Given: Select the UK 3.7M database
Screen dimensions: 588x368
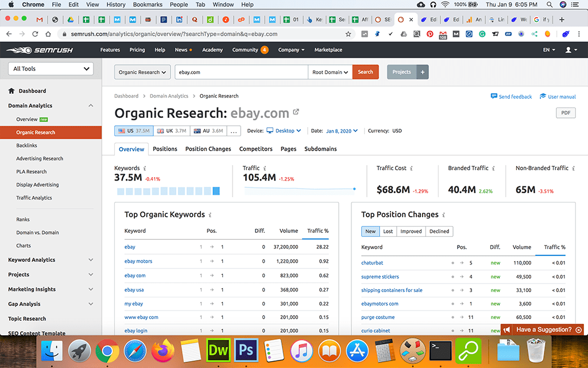Looking at the screenshot, I should [172, 131].
